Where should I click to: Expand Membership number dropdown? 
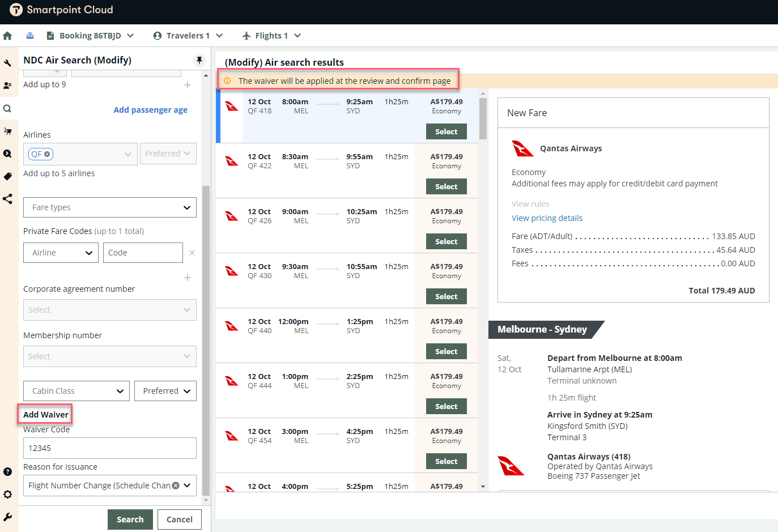click(x=110, y=356)
